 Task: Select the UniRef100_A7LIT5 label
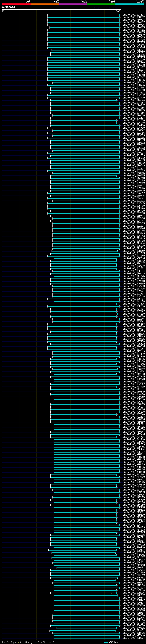coord(134,55)
